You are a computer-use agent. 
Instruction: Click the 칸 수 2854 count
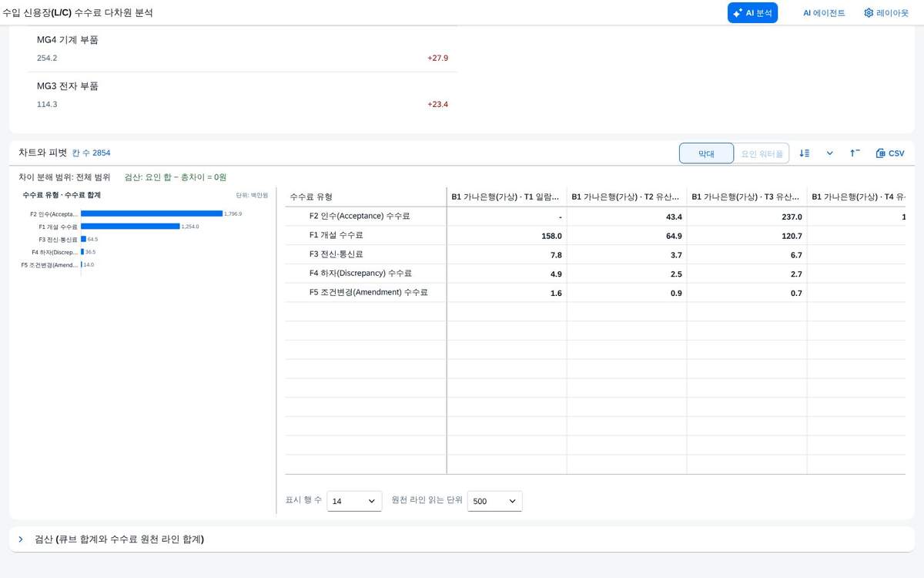[92, 153]
